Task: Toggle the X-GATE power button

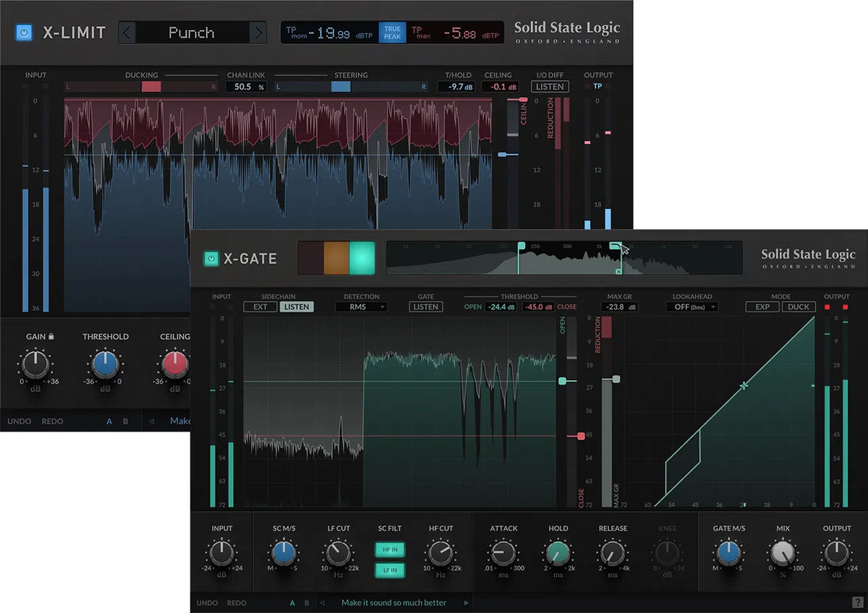Action: (210, 258)
